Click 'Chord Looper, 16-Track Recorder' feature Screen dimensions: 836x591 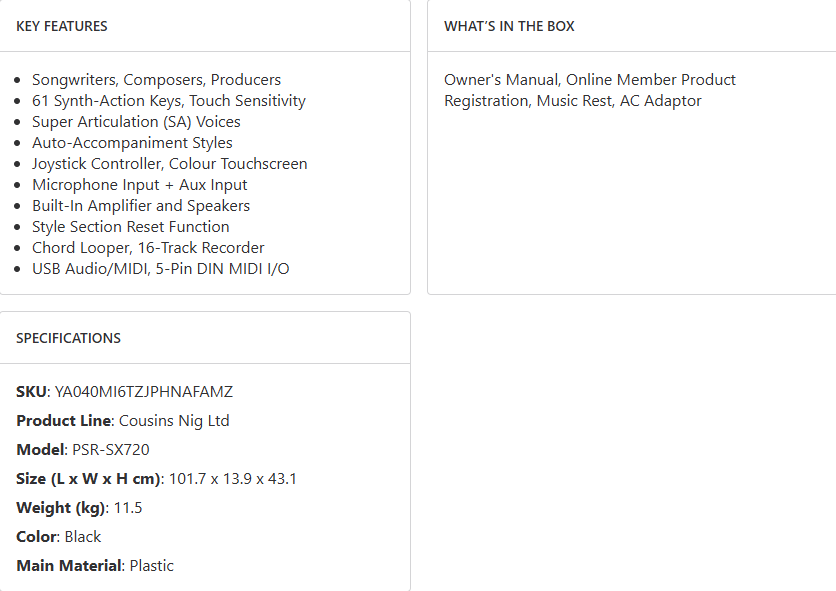coord(148,248)
